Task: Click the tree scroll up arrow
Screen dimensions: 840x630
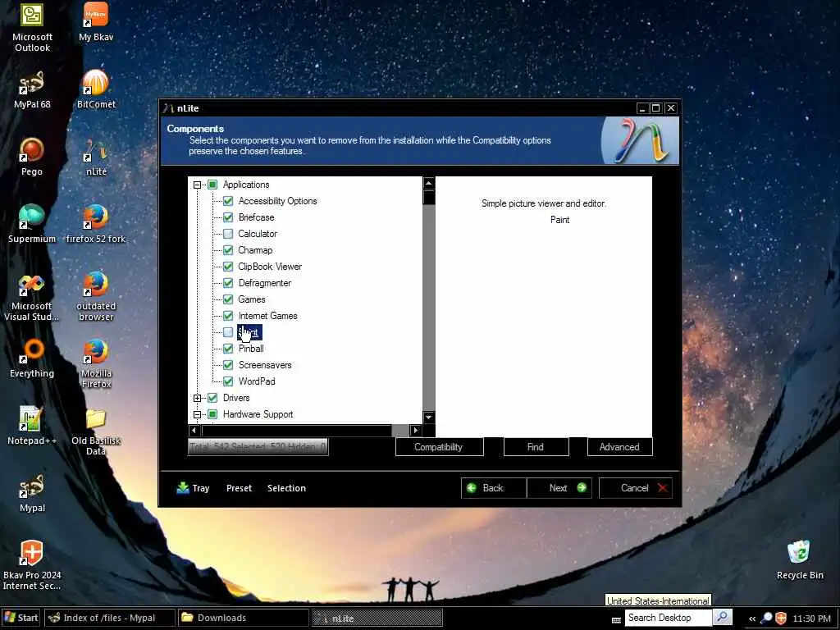Action: [x=428, y=183]
